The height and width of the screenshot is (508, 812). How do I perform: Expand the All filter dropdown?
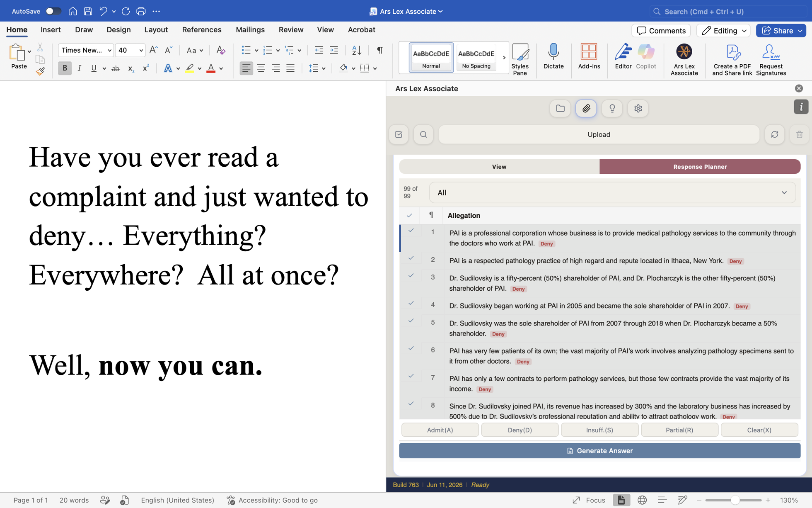click(612, 193)
